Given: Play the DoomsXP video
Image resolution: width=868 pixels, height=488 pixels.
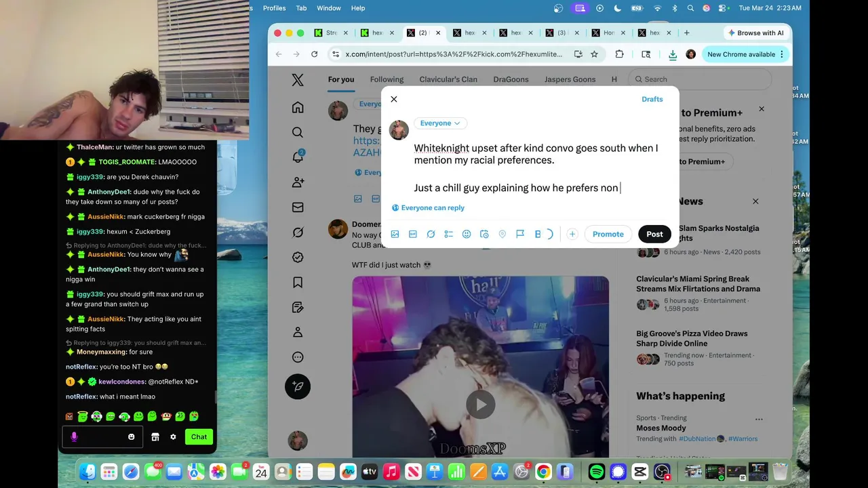Looking at the screenshot, I should point(480,405).
